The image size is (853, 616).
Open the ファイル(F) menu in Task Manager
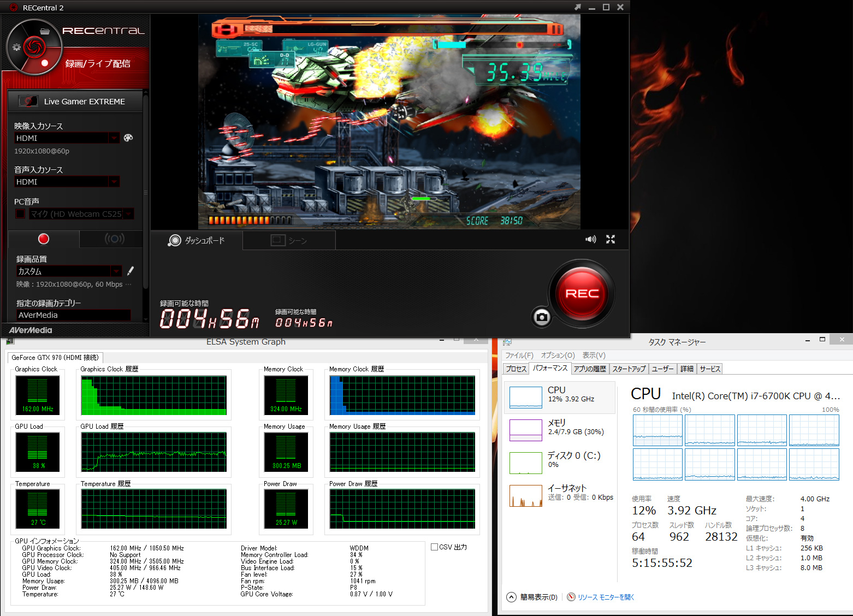pos(519,355)
